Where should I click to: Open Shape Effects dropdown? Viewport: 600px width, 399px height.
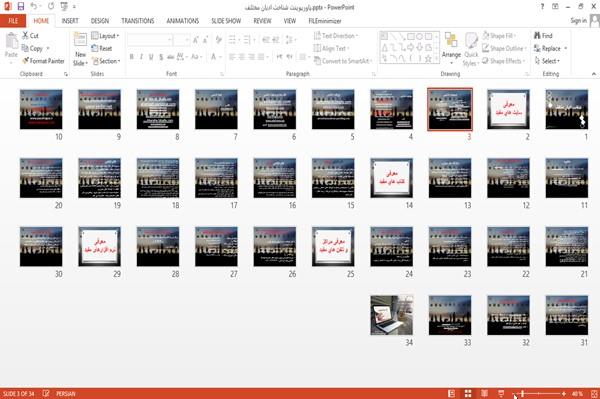coord(504,61)
